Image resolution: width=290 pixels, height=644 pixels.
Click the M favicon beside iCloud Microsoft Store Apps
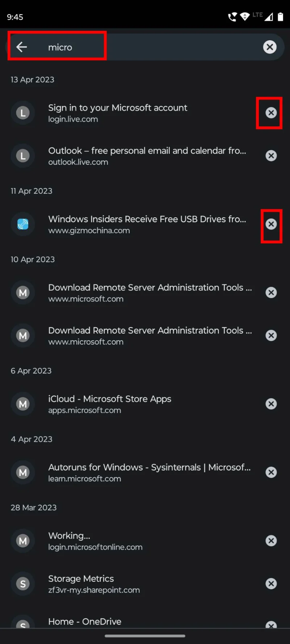(x=22, y=404)
